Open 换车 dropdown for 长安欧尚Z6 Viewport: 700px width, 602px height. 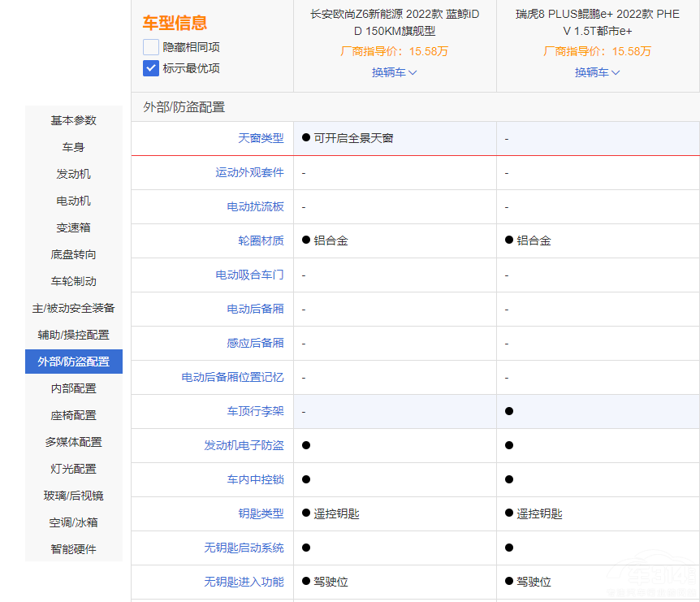click(395, 72)
